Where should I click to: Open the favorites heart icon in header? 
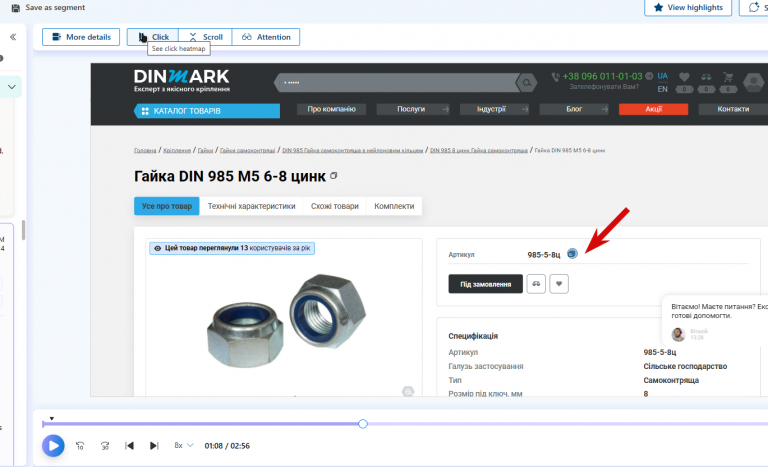(684, 77)
